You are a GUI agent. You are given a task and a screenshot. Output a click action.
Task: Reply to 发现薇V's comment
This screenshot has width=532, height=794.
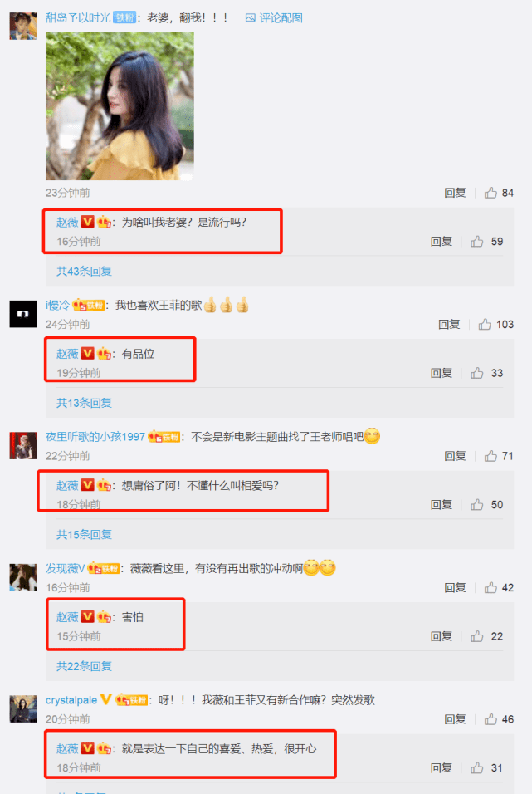[x=455, y=587]
